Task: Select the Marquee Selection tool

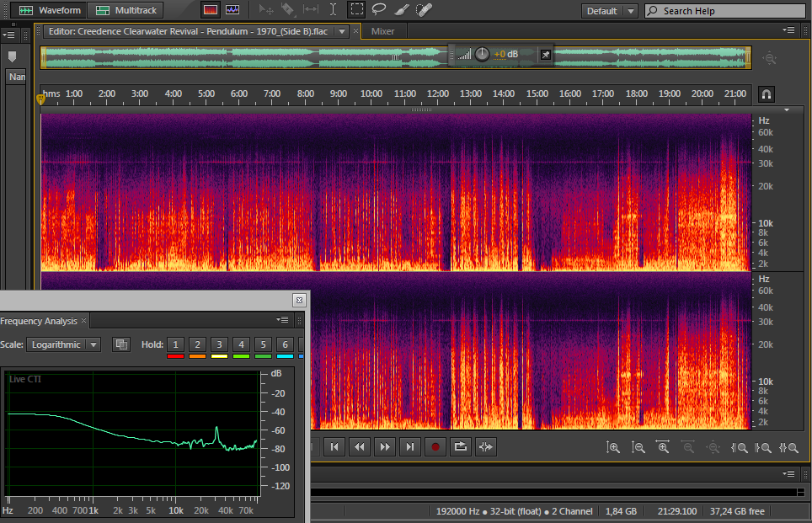Action: click(357, 10)
